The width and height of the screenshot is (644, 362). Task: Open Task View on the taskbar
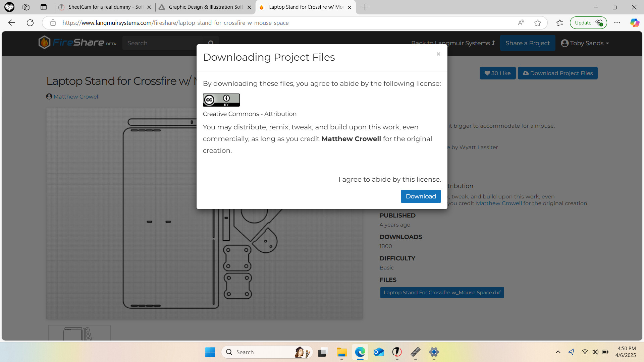tap(322, 352)
